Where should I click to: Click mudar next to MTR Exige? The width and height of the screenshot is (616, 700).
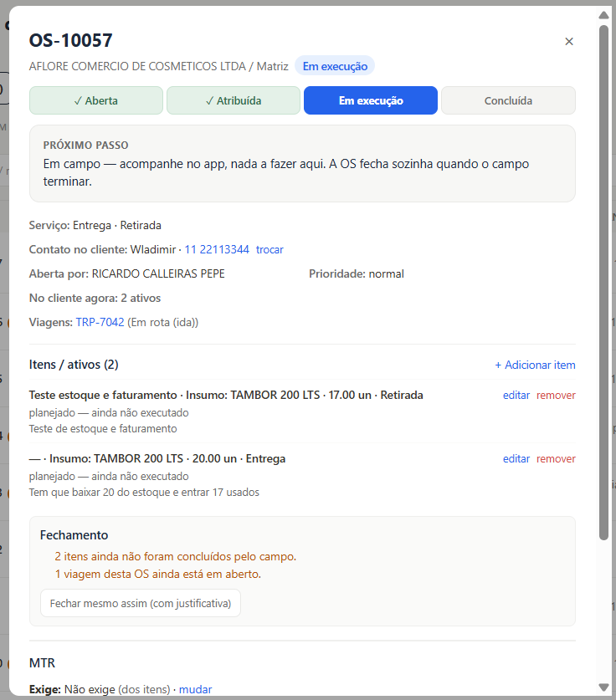[195, 689]
